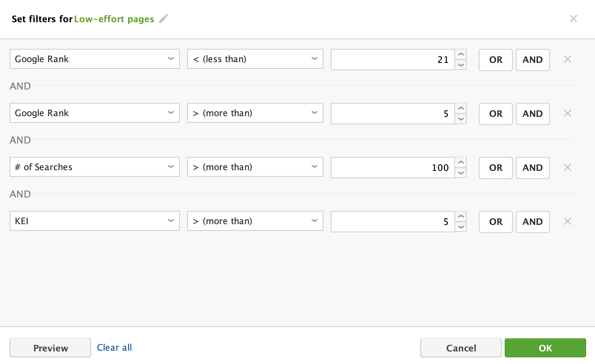Remove the # of Searches filter row
This screenshot has width=595, height=364.
tap(568, 167)
